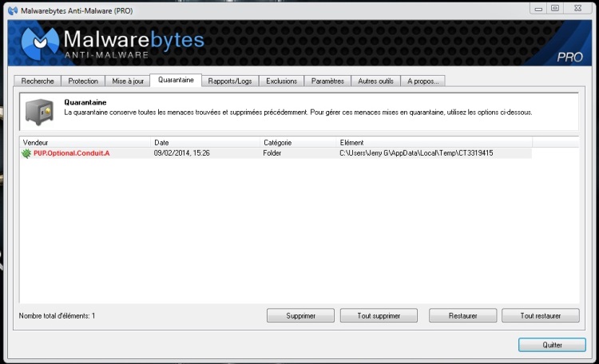Click the Malwarebytes title bar icon

[x=13, y=10]
